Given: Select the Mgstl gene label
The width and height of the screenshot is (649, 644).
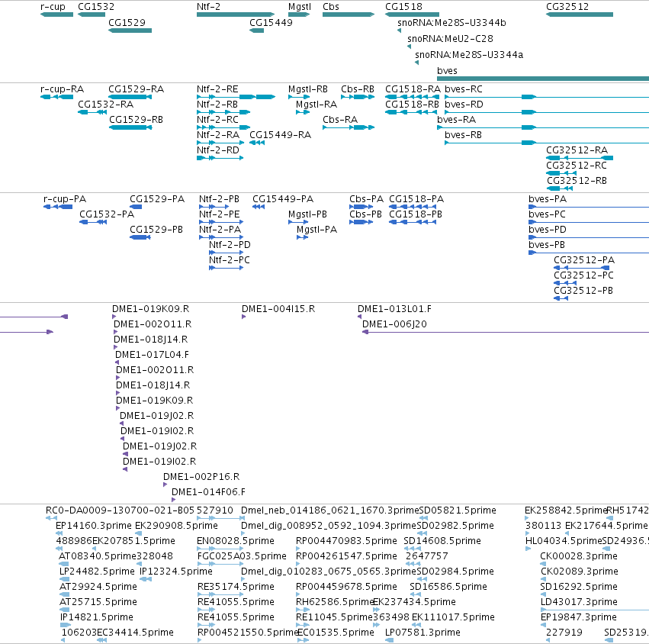Looking at the screenshot, I should click(x=300, y=7).
